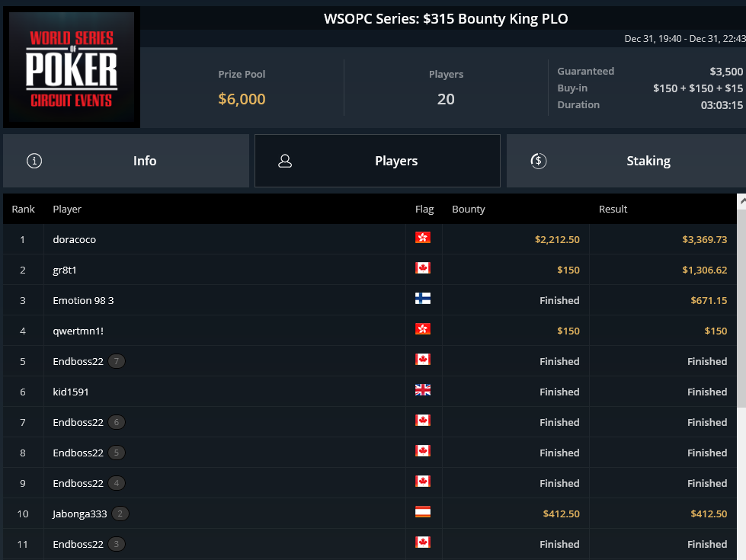Click the Hong Kong flag for doracoco

(x=422, y=238)
